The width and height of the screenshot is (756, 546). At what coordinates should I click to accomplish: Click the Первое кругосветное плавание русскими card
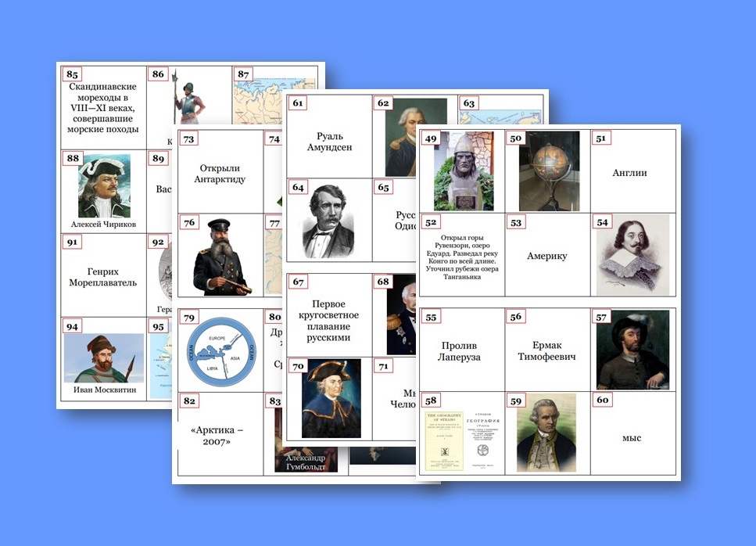pos(329,321)
